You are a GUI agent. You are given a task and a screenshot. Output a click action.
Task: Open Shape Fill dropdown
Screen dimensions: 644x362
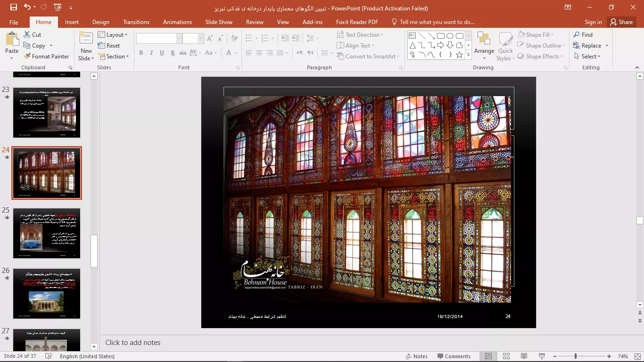click(536, 34)
